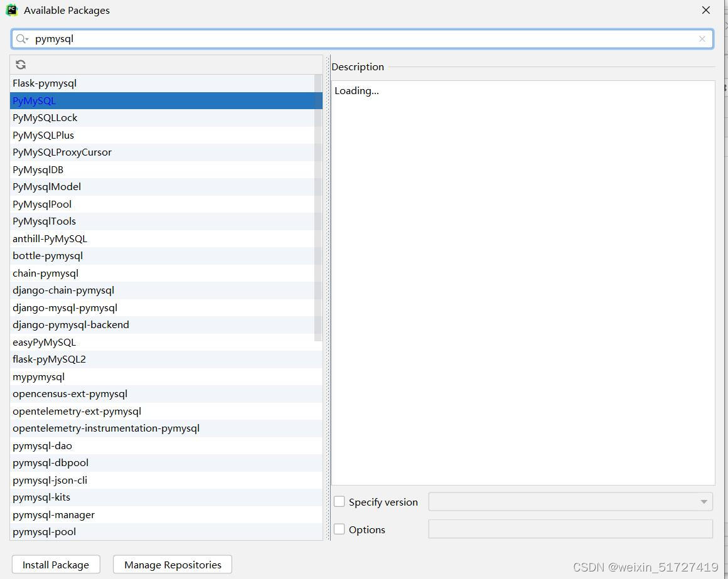Image resolution: width=728 pixels, height=579 pixels.
Task: Select pymysql-json-cli package
Action: (x=166, y=480)
